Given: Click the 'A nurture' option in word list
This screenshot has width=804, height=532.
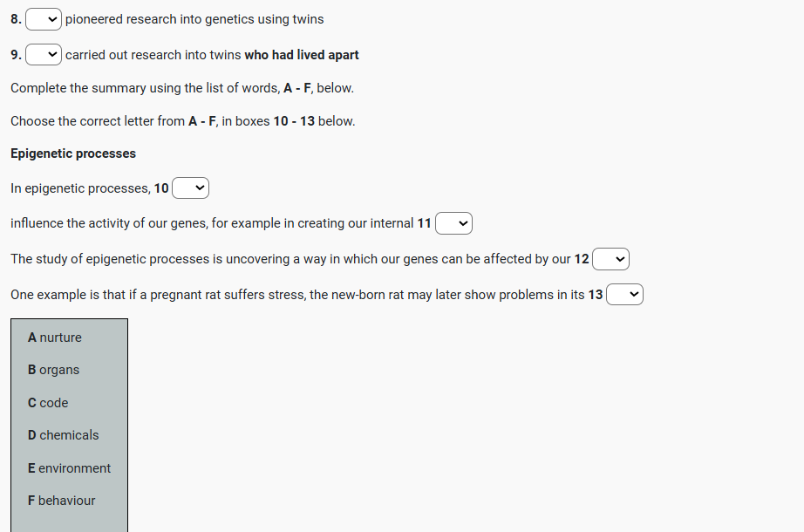Looking at the screenshot, I should [x=55, y=338].
